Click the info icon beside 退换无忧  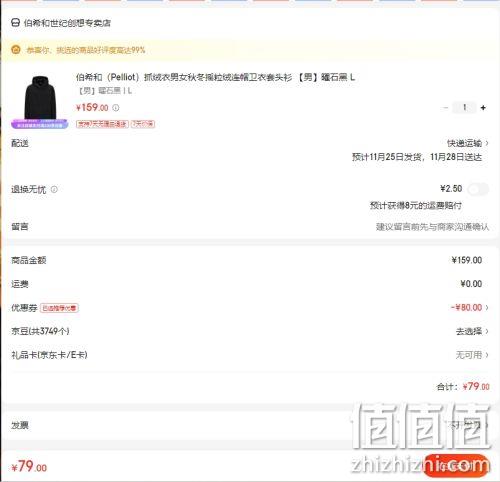(54, 189)
